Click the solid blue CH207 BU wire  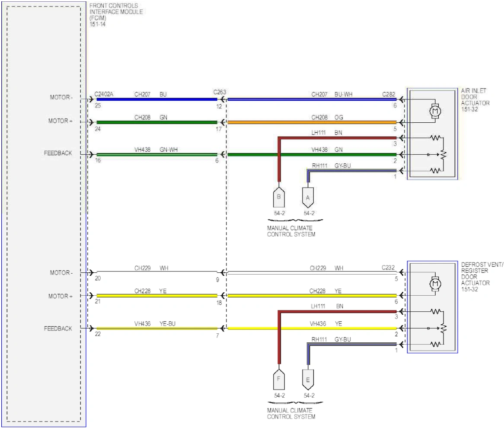click(x=157, y=99)
